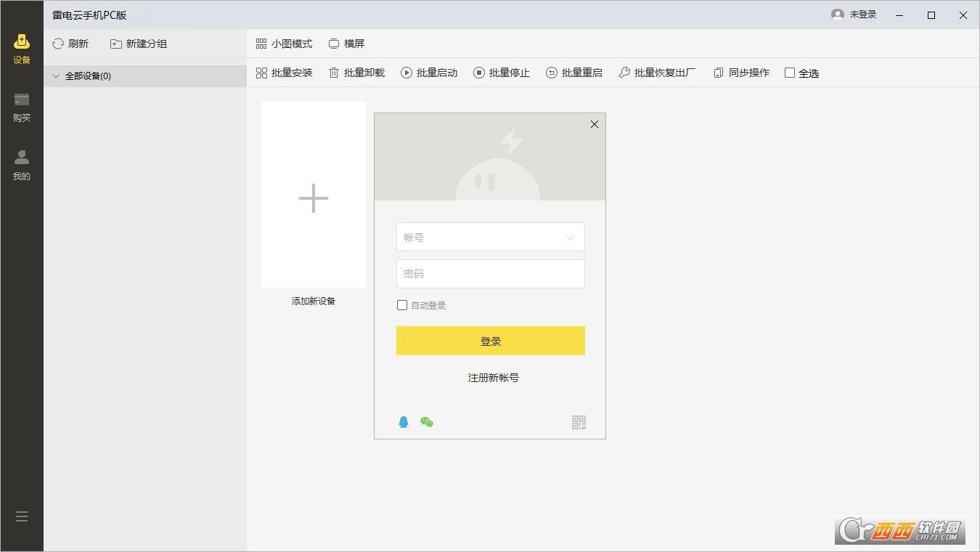This screenshot has height=552, width=980.
Task: Open the 注册新帐号 registration link
Action: 492,378
